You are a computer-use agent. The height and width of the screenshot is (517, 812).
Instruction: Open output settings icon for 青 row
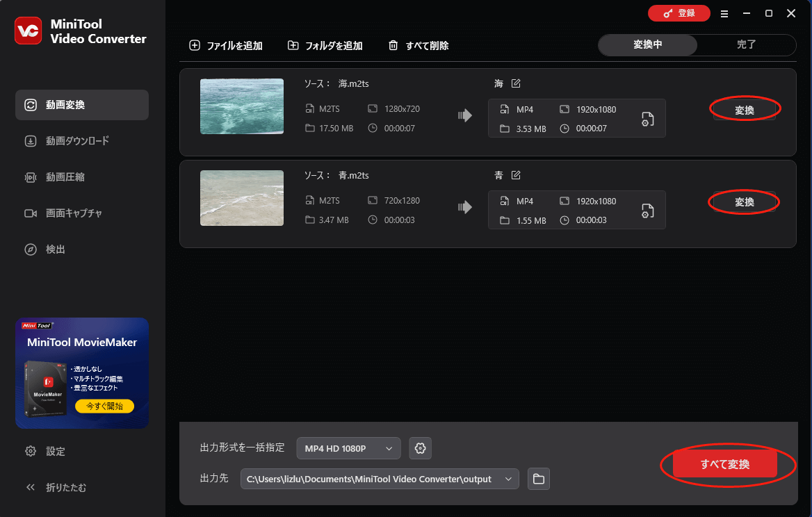(x=647, y=211)
